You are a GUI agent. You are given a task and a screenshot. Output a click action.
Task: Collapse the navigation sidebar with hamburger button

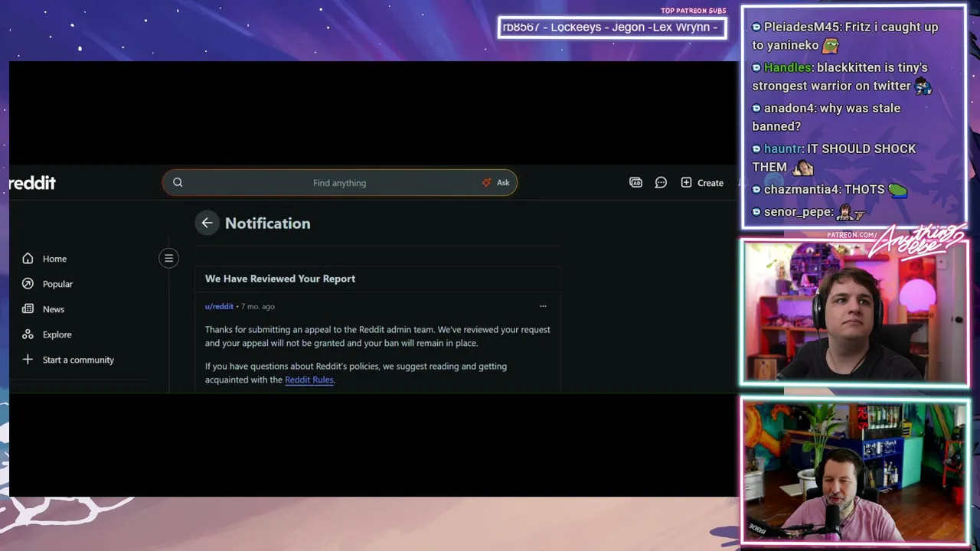(169, 259)
